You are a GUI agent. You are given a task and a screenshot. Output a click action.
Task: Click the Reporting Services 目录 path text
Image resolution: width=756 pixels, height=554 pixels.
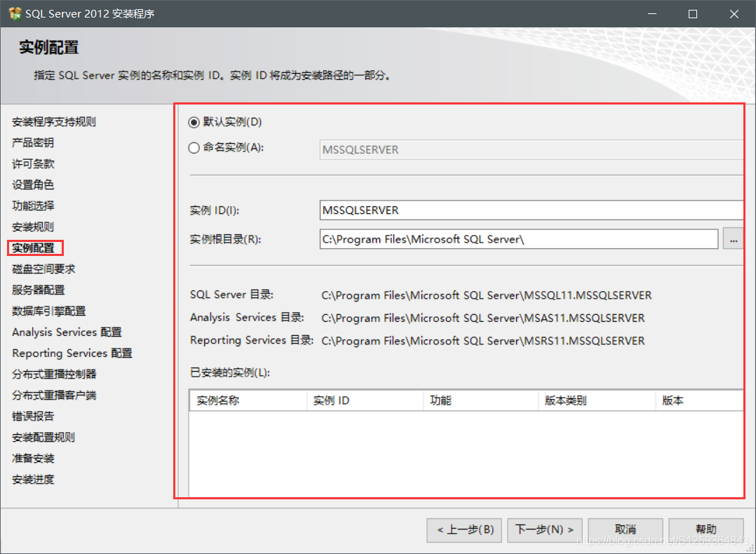tap(483, 342)
